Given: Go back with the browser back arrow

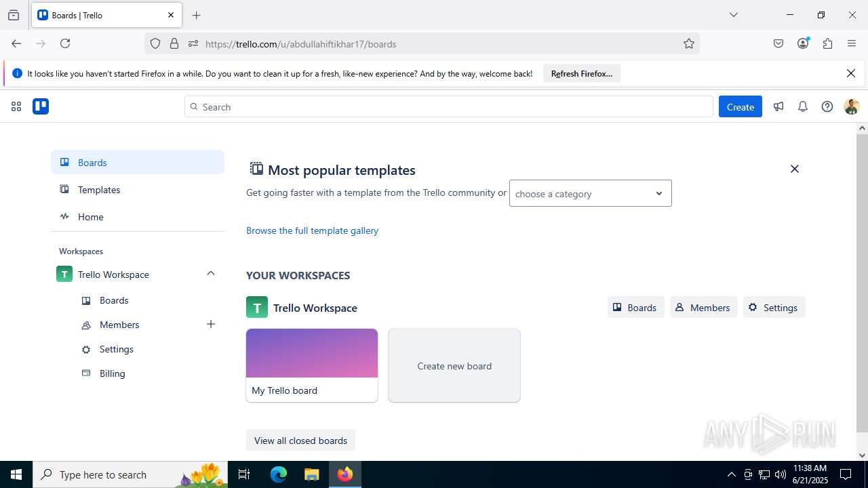Looking at the screenshot, I should click(x=16, y=43).
